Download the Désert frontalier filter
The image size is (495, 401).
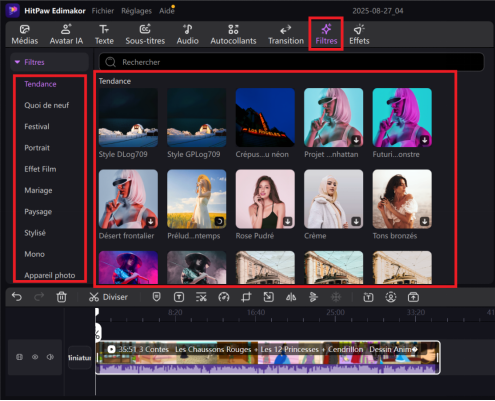tap(151, 221)
